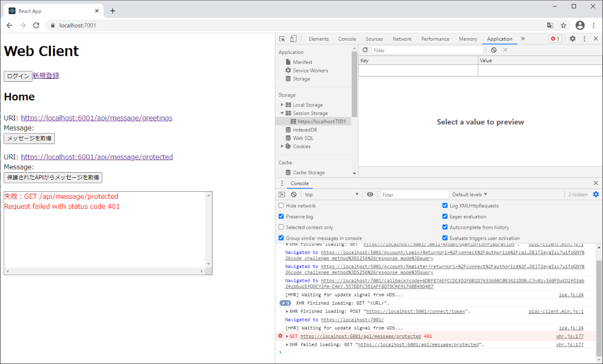Open Google Translate icon in address bar

[x=550, y=25]
